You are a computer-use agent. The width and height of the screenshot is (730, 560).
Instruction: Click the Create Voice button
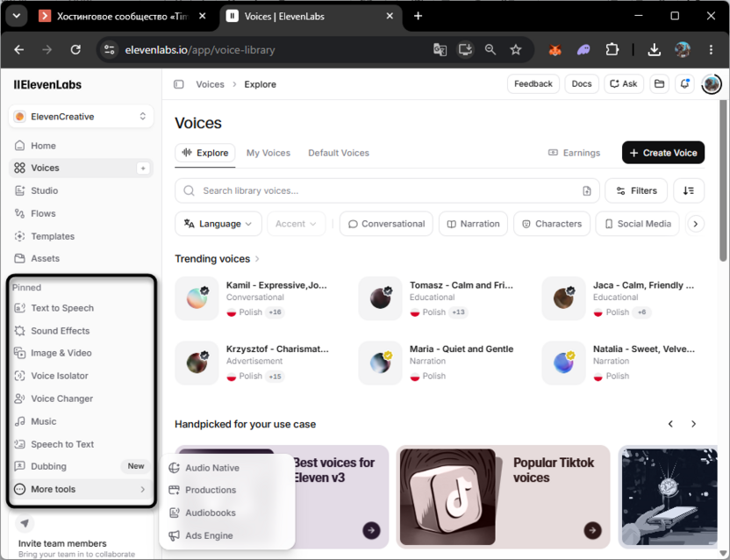(x=663, y=153)
